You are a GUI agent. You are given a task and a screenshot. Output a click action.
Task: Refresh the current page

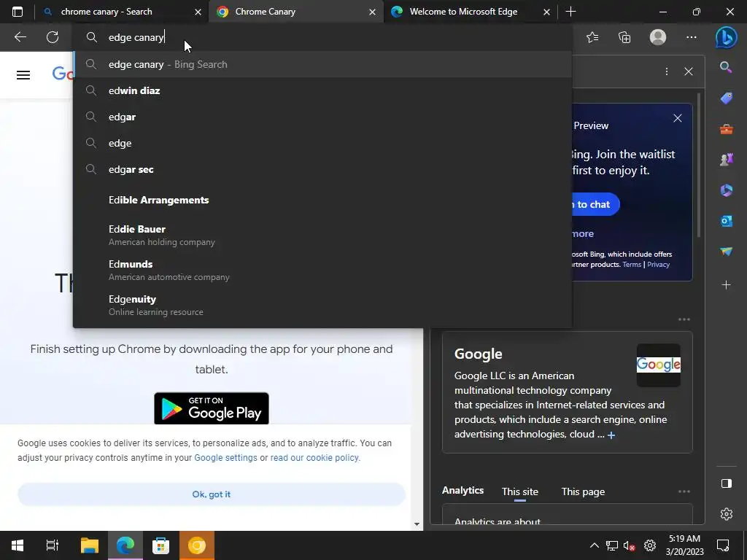coord(53,37)
